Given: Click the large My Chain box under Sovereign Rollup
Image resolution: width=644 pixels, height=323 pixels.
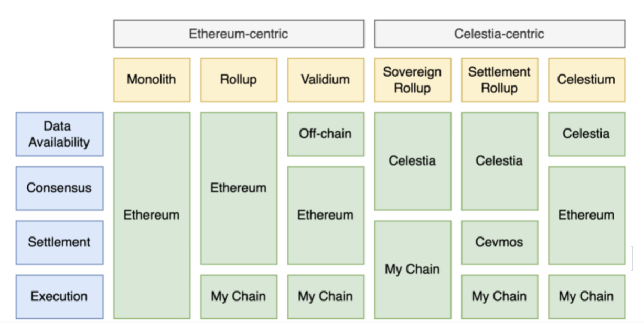Looking at the screenshot, I should click(x=412, y=270).
